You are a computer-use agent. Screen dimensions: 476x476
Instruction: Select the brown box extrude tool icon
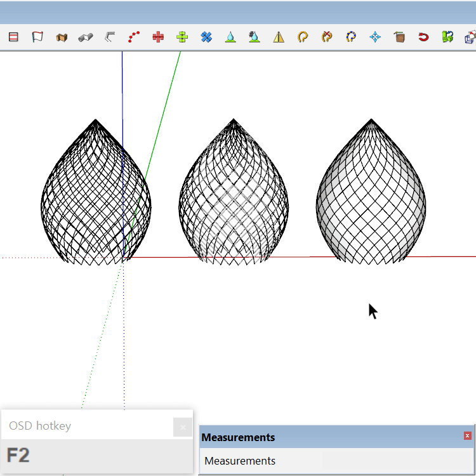(62, 37)
